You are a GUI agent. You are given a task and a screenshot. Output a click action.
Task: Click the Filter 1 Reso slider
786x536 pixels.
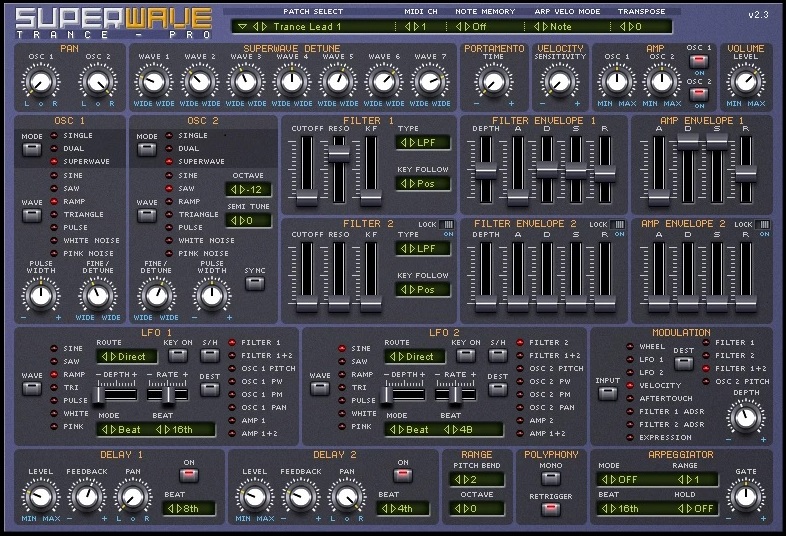339,153
